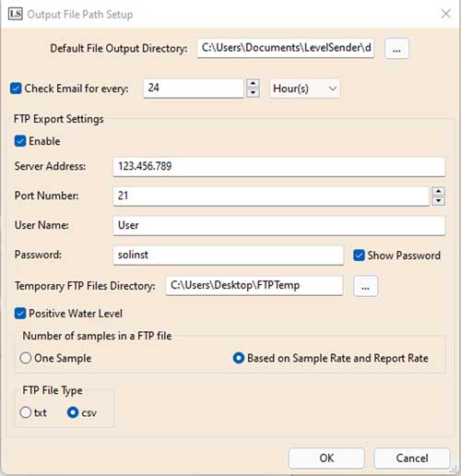Close the Output File Path Setup dialog

pyautogui.click(x=445, y=14)
